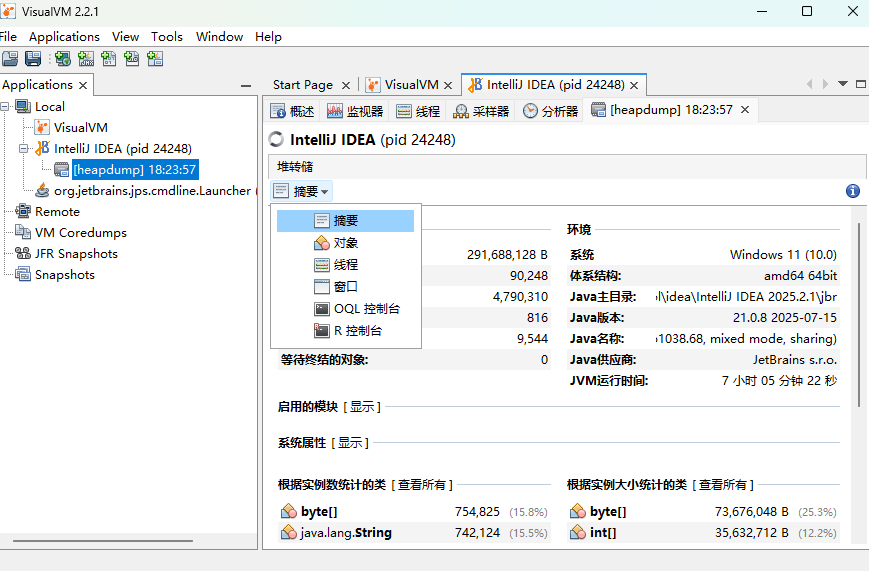Image resolution: width=869 pixels, height=571 pixels.
Task: Choose 对象 from the view dropdown
Action: click(345, 243)
